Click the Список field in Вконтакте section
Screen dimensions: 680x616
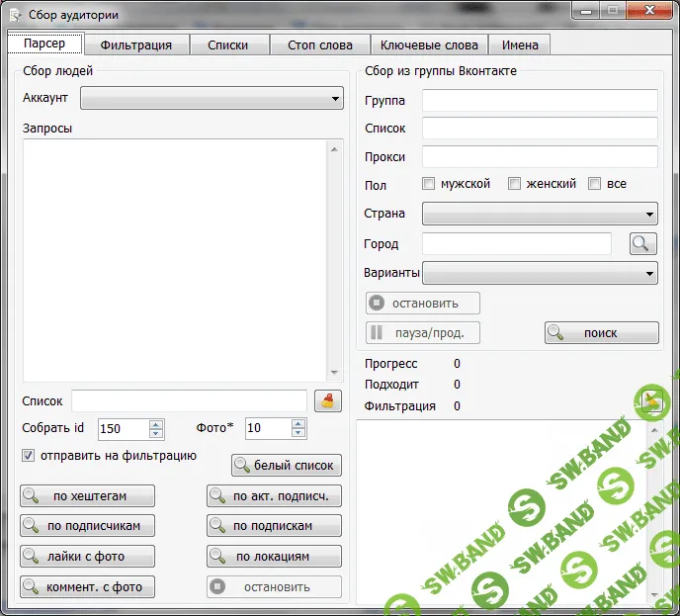coord(540,128)
